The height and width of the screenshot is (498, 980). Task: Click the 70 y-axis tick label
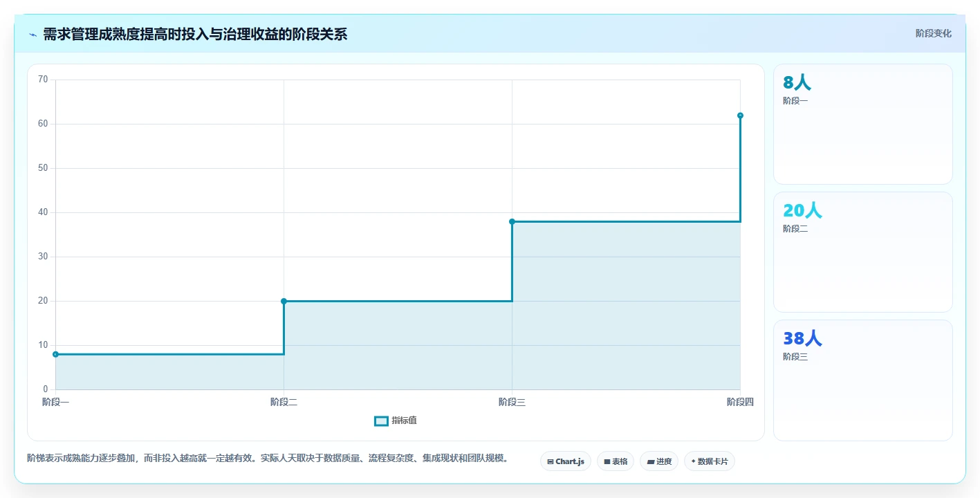pyautogui.click(x=43, y=80)
